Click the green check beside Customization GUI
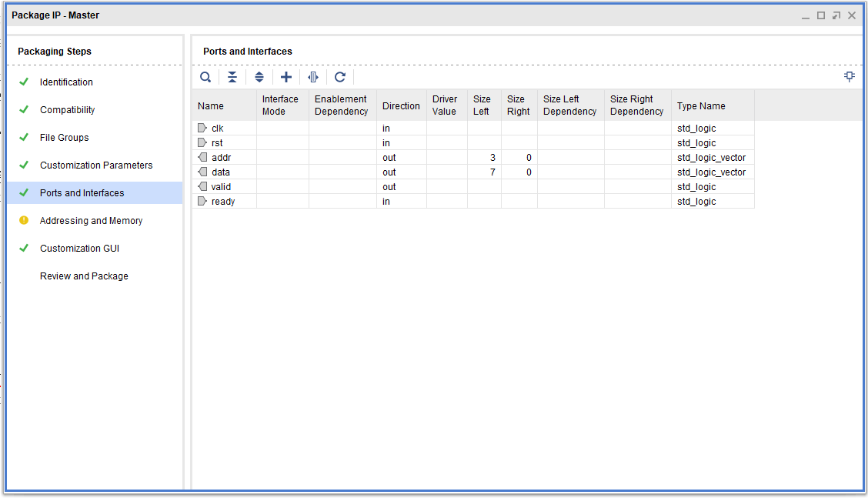 (x=24, y=248)
